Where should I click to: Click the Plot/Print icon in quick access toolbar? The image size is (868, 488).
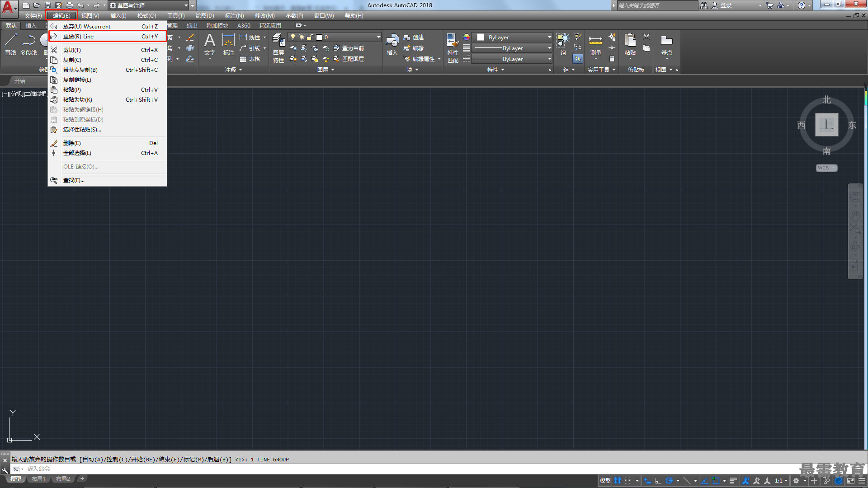pyautogui.click(x=70, y=5)
